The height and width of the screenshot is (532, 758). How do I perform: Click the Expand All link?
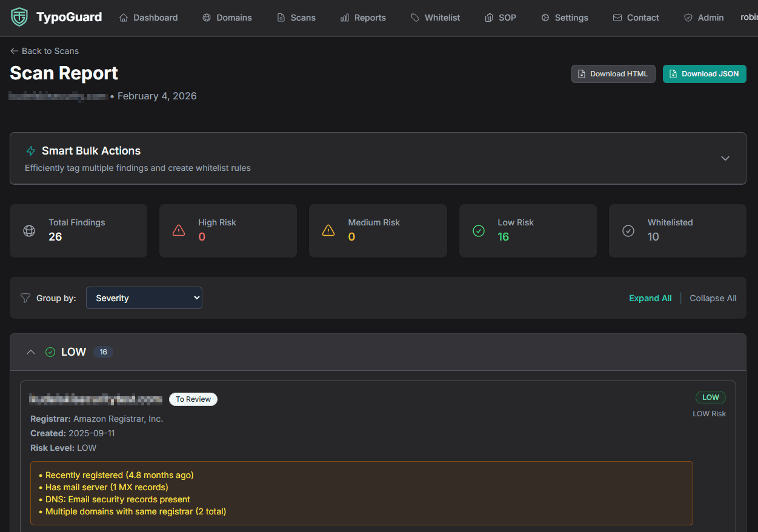650,298
